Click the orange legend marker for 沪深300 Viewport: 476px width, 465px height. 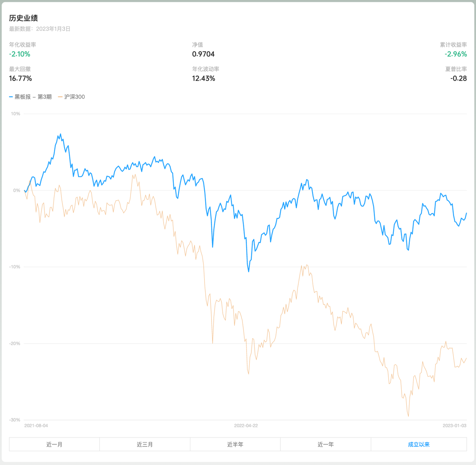(x=60, y=97)
